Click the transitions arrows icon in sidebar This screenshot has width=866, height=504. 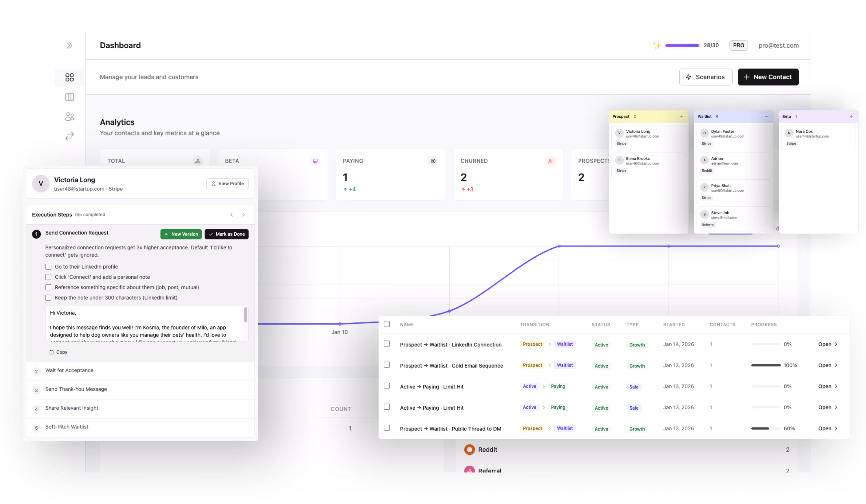(x=70, y=136)
